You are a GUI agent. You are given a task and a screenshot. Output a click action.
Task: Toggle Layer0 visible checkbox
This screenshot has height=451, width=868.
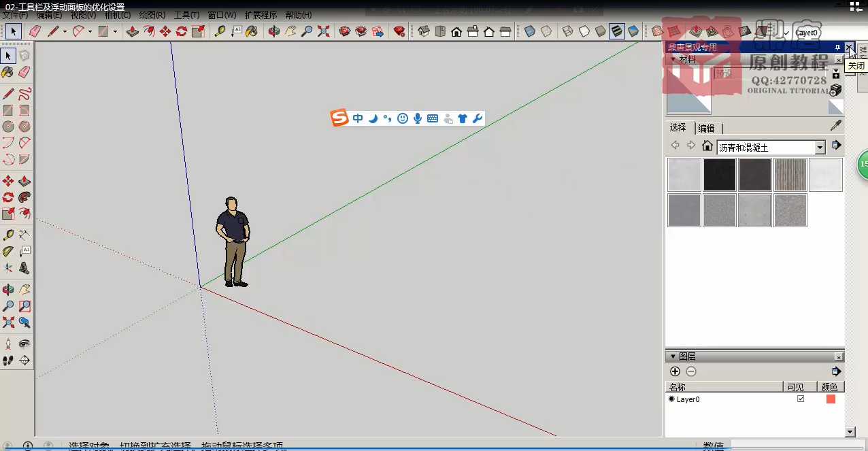pyautogui.click(x=801, y=399)
